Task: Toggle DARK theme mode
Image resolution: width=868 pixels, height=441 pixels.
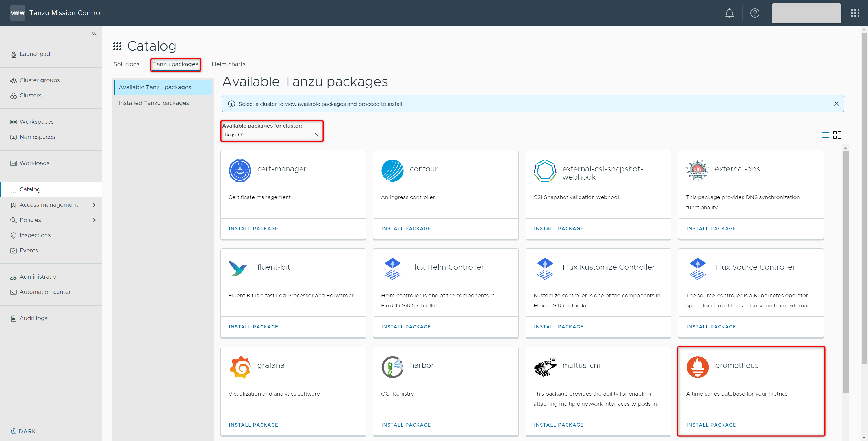Action: [23, 431]
